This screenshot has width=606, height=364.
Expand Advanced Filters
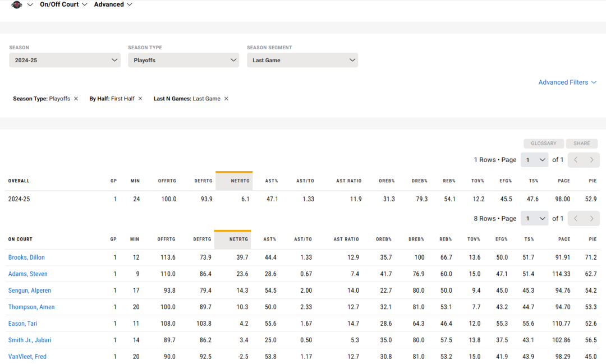tap(567, 82)
